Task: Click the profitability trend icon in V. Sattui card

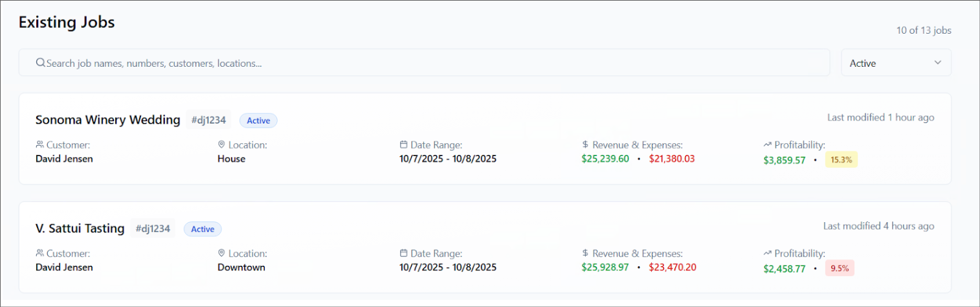Action: pyautogui.click(x=768, y=254)
